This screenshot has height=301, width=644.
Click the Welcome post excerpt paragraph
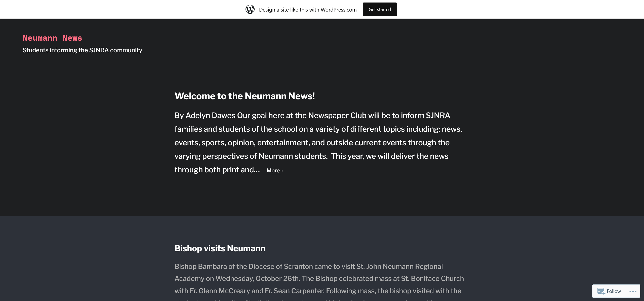318,142
